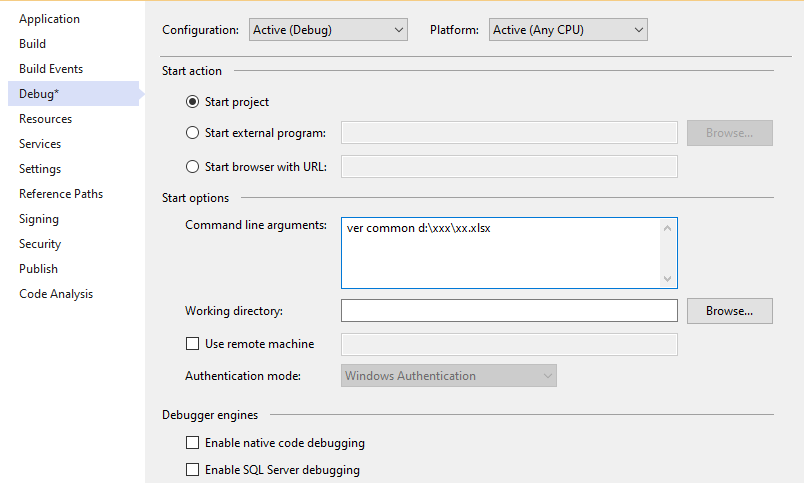Click Browse next to Working directory
The image size is (804, 483).
(x=730, y=311)
